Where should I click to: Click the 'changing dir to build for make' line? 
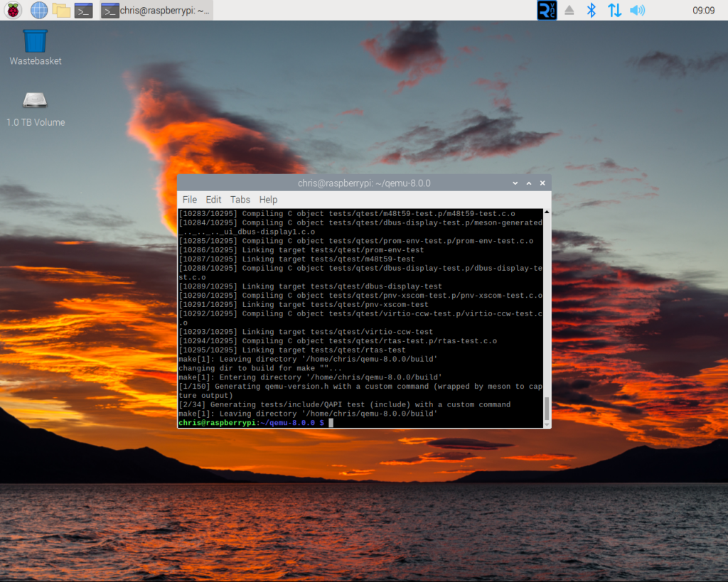[260, 368]
